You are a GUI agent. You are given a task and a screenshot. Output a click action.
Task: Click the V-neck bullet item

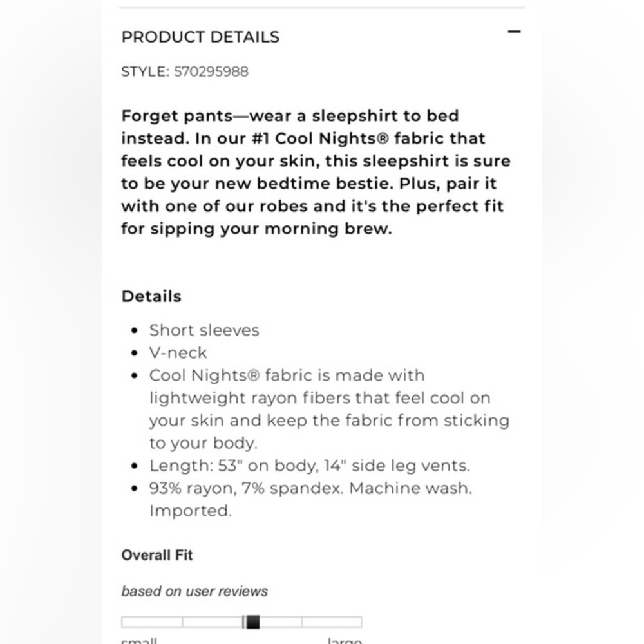178,353
